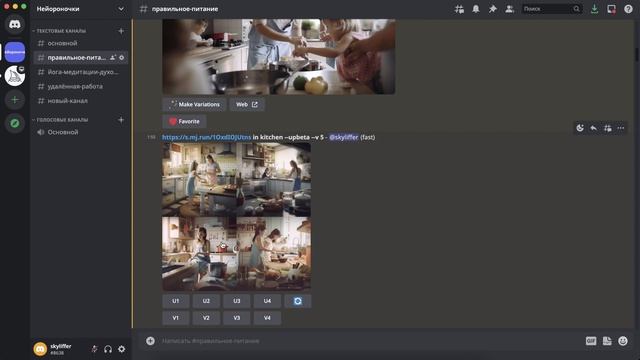Image resolution: width=640 pixels, height=360 pixels.
Task: Toggle microphone mute icon
Action: (x=94, y=349)
